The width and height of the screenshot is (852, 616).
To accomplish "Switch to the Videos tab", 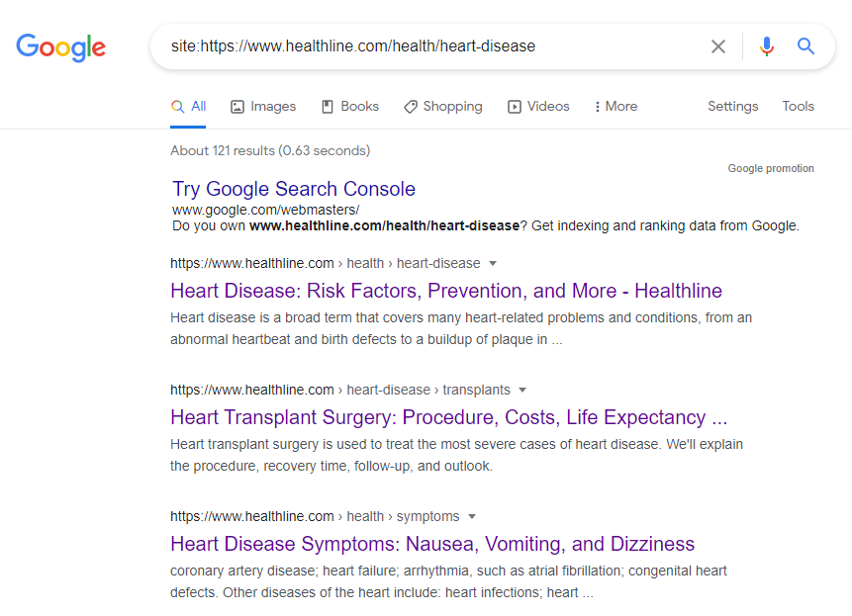I will click(x=538, y=107).
